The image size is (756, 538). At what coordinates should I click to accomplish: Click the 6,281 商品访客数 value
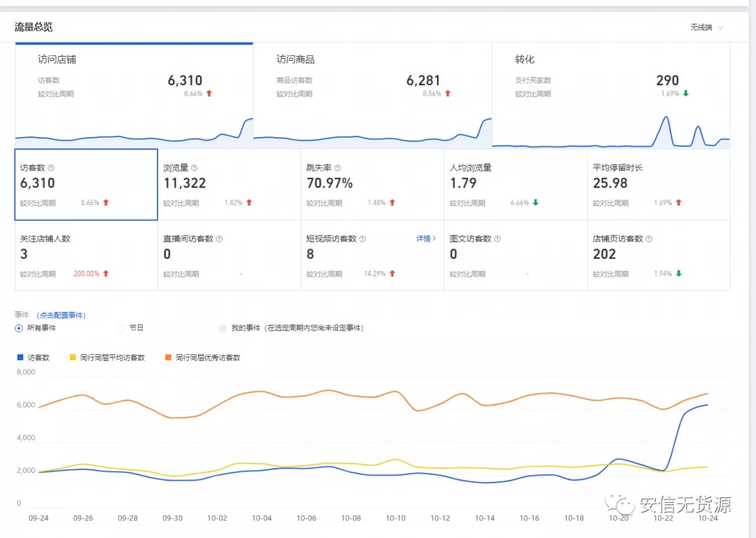pyautogui.click(x=423, y=80)
